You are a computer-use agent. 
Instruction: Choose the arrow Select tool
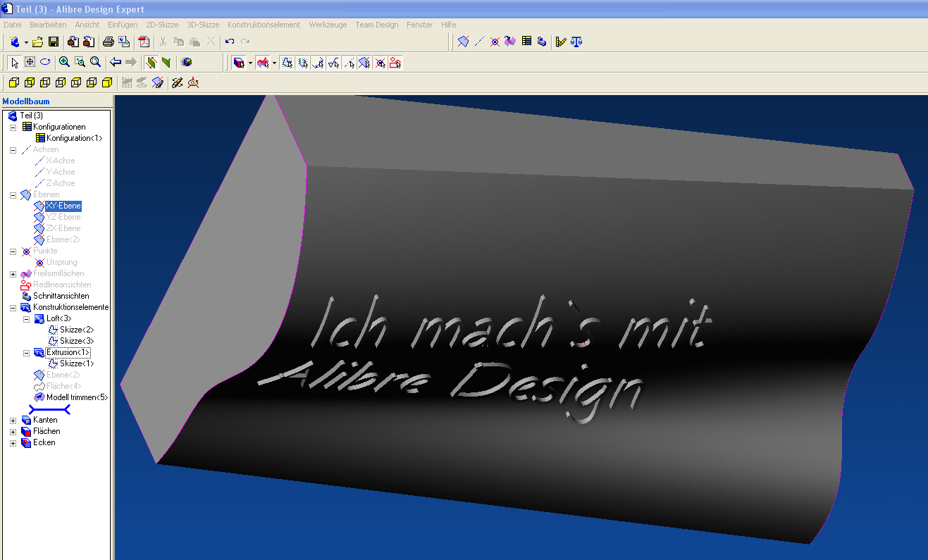point(15,62)
